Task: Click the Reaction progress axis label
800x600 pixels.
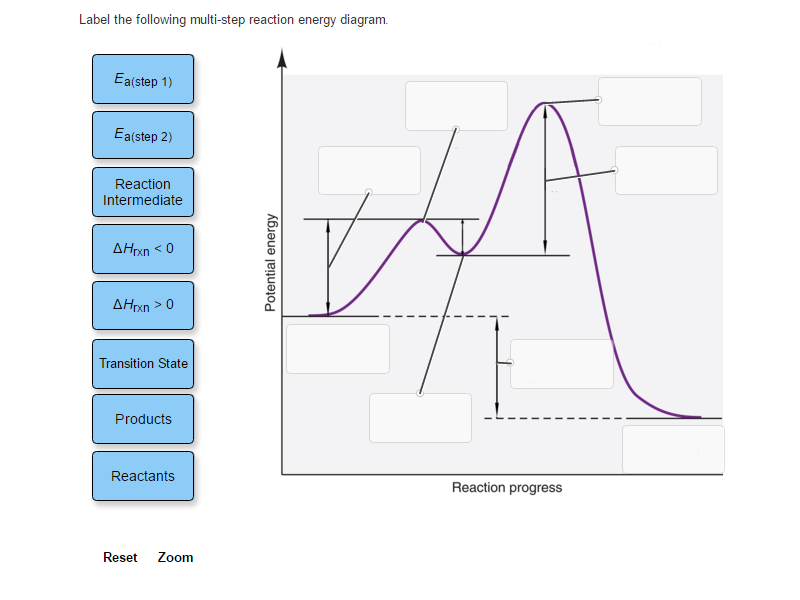Action: pos(506,487)
